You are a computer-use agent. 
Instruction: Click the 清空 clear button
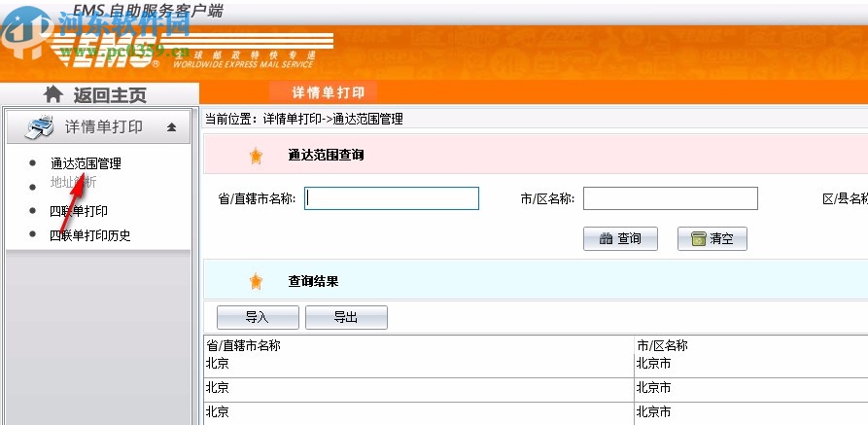click(x=712, y=239)
